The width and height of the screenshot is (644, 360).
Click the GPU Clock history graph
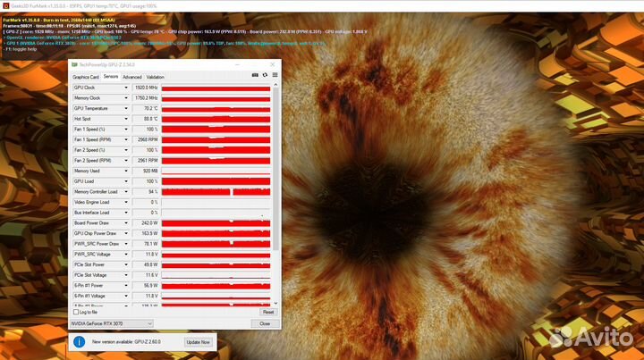(216, 88)
